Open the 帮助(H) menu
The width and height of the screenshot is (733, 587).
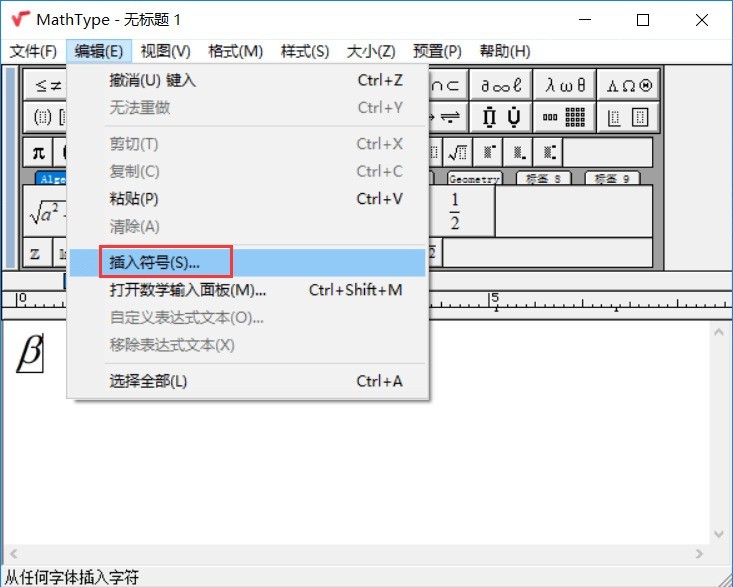pyautogui.click(x=505, y=51)
